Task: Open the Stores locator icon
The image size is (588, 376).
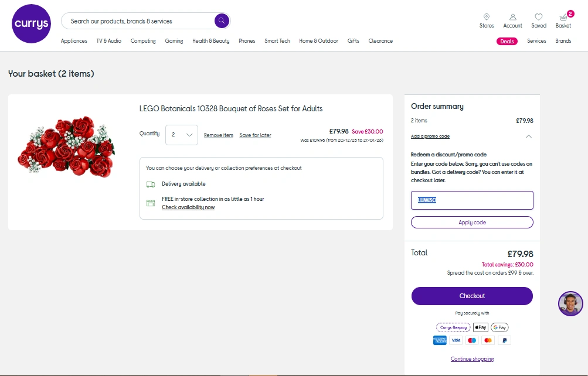Action: pos(487,18)
